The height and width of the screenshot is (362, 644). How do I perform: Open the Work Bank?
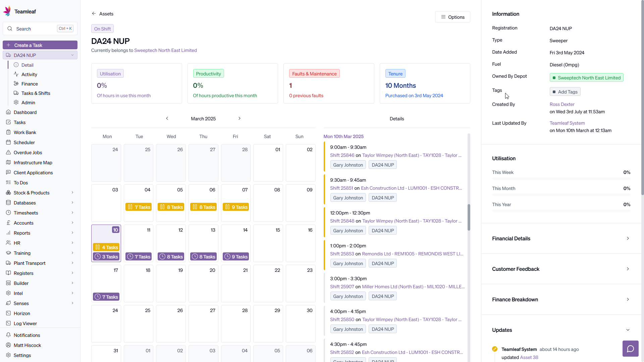(x=25, y=132)
